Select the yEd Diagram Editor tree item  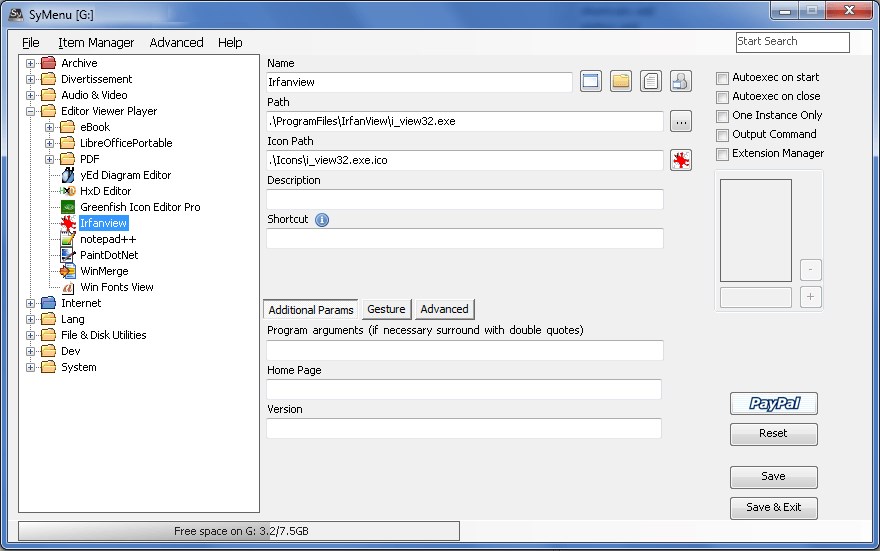click(125, 175)
